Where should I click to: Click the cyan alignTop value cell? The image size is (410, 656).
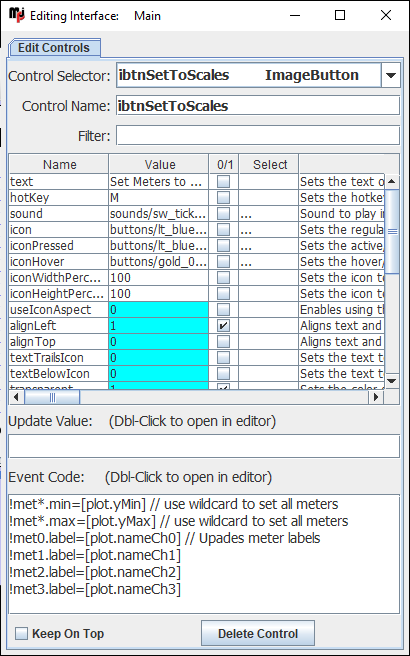click(159, 342)
